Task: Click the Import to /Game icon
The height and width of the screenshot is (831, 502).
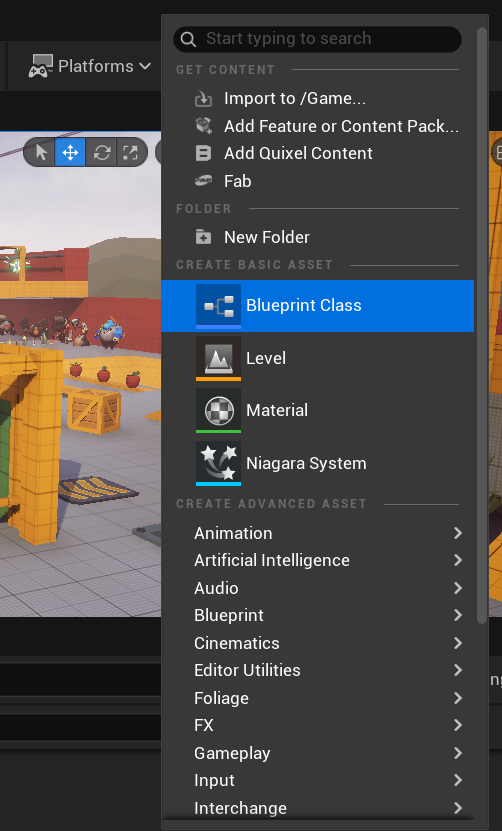Action: (x=204, y=99)
